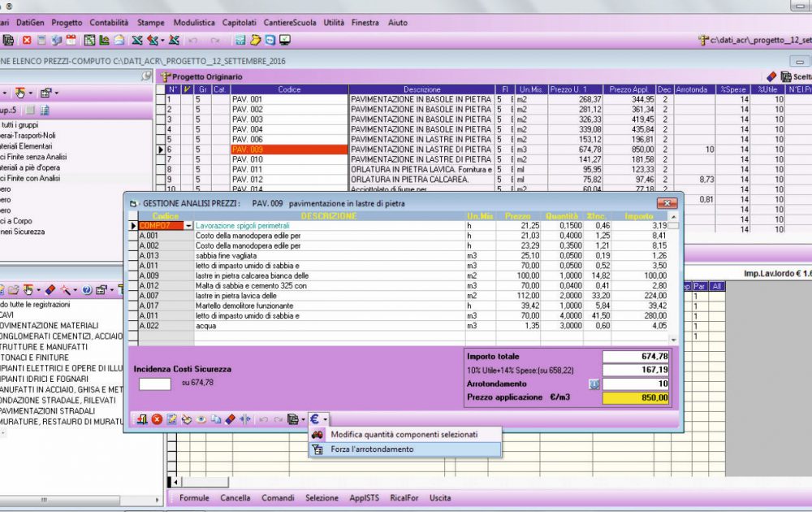Click the Cancella button in bottom bar

(235, 498)
